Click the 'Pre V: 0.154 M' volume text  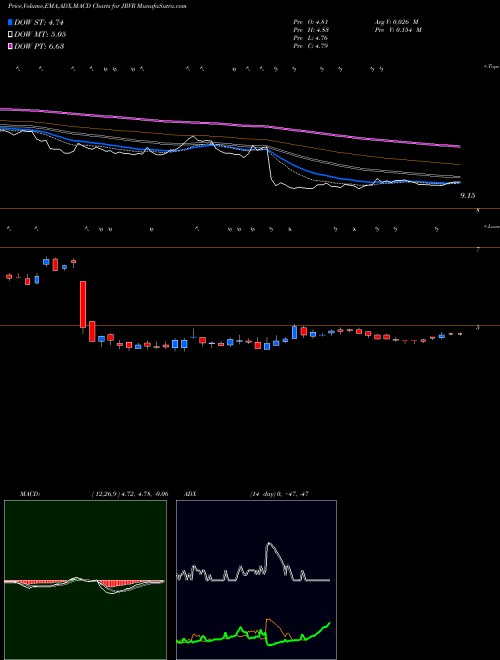pos(397,30)
